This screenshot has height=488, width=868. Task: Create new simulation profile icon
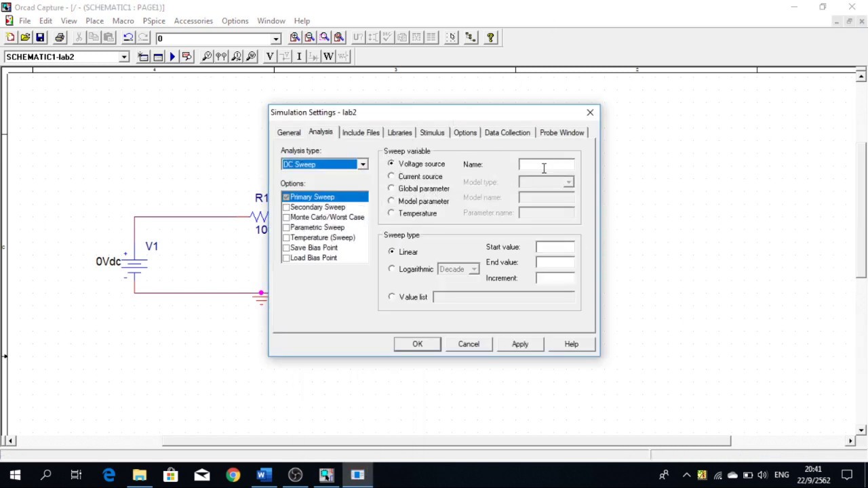coord(143,57)
